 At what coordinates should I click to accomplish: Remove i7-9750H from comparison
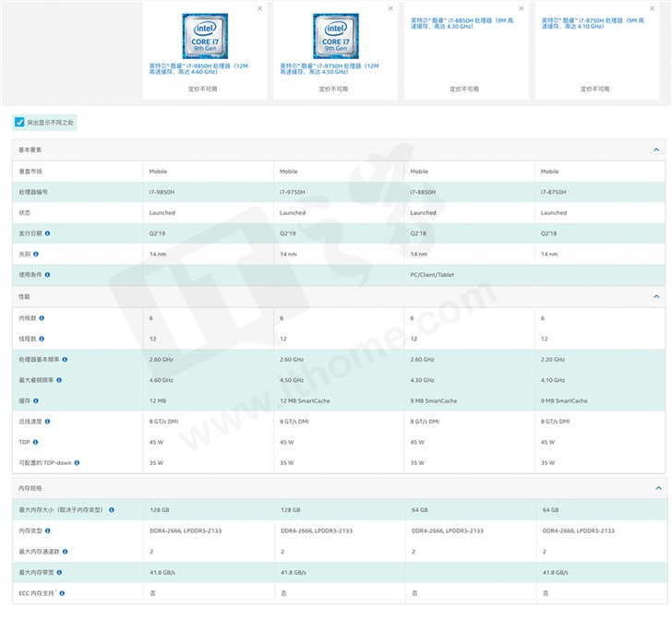390,8
